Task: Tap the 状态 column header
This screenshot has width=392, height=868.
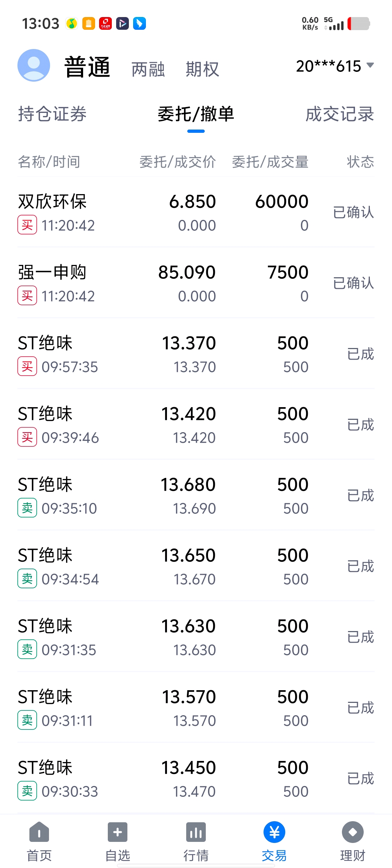Action: pos(360,162)
